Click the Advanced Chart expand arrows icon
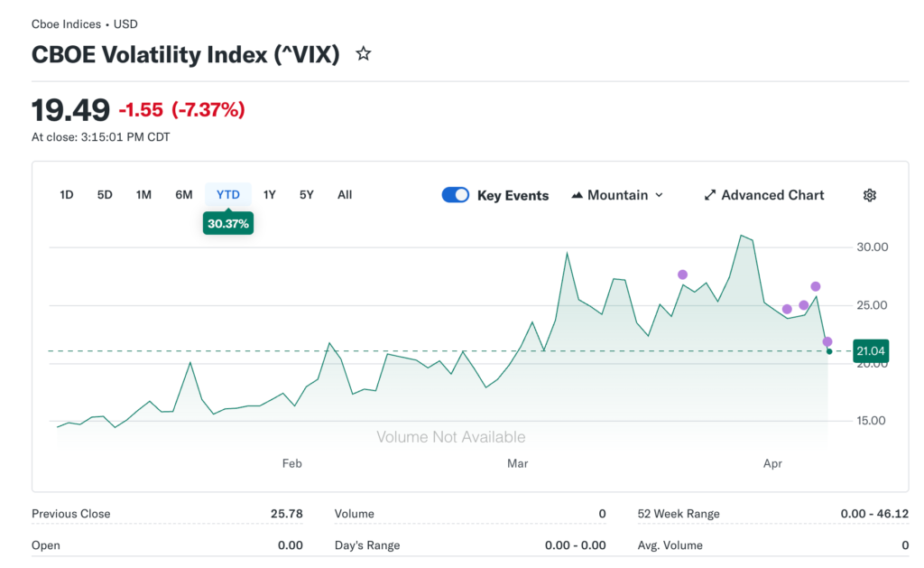The height and width of the screenshot is (568, 924). (710, 195)
